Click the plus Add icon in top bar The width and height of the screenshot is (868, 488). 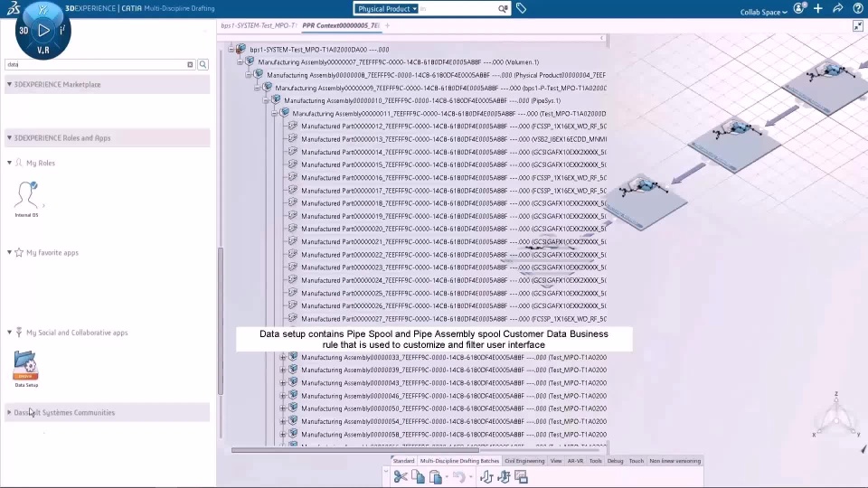point(818,8)
